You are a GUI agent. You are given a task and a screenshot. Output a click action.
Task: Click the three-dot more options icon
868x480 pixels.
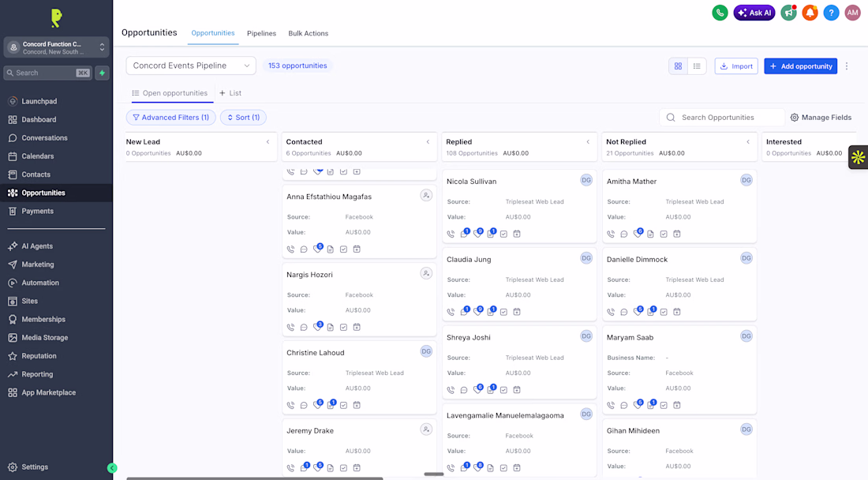pos(847,66)
